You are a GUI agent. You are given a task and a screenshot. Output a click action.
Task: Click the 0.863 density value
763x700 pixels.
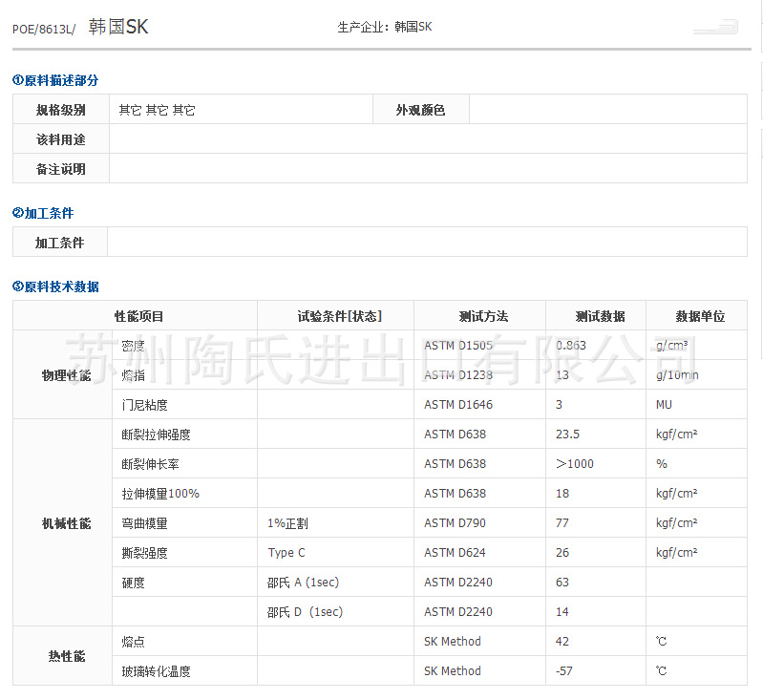571,346
